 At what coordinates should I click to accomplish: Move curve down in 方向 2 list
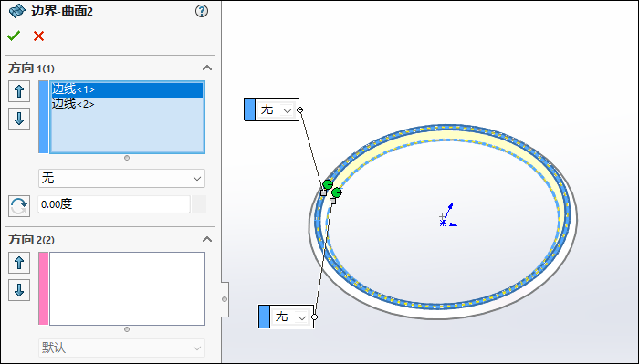19,290
